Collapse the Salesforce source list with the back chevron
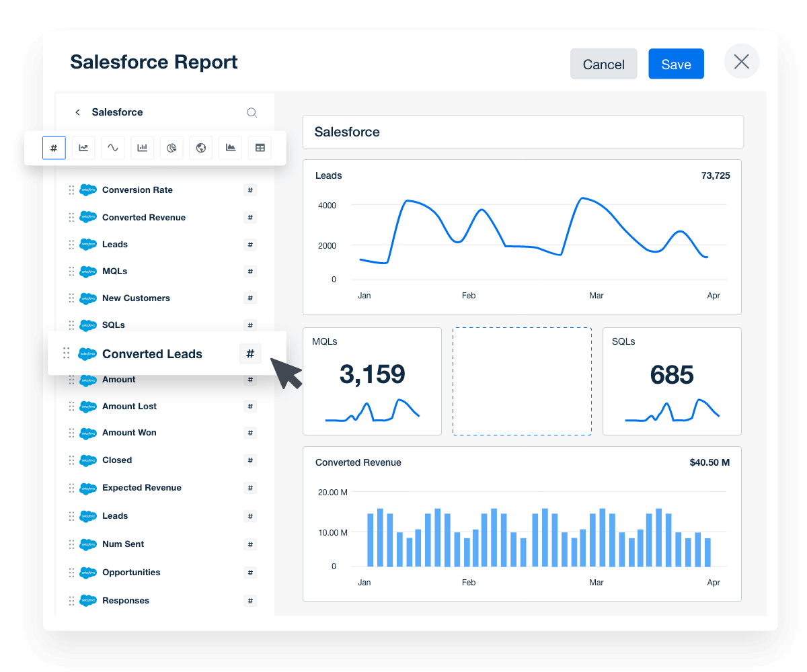Viewport: 807px width, 672px height. [x=77, y=112]
